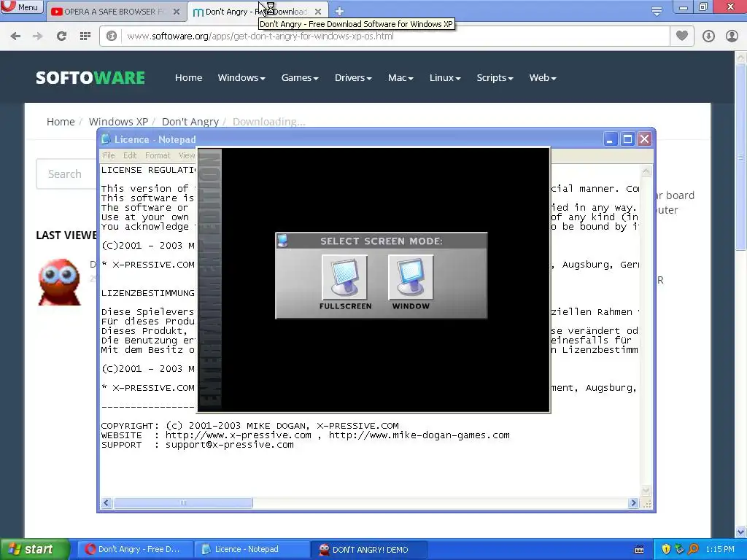
Task: Click Notepad horizontal scrollbar right arrow
Action: click(633, 503)
